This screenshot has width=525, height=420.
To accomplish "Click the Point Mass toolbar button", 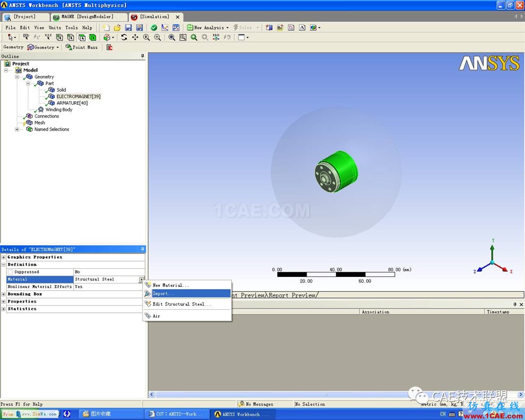I will coord(82,47).
